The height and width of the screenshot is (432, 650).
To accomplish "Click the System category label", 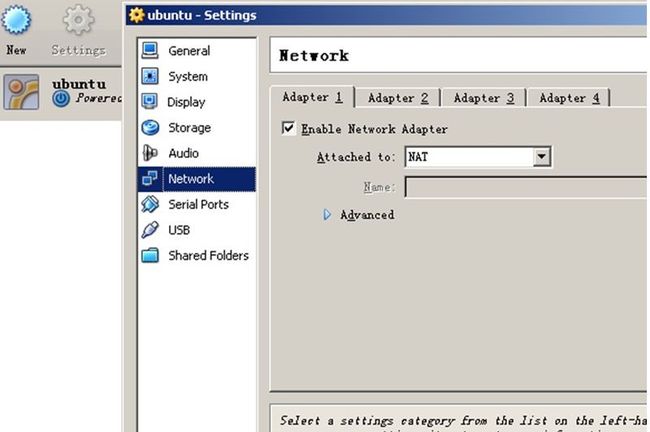I will pyautogui.click(x=188, y=77).
